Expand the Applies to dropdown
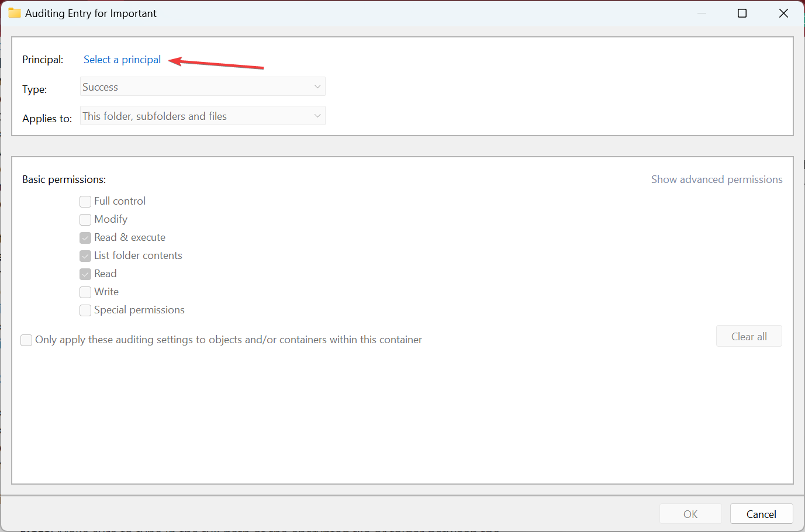 click(202, 116)
